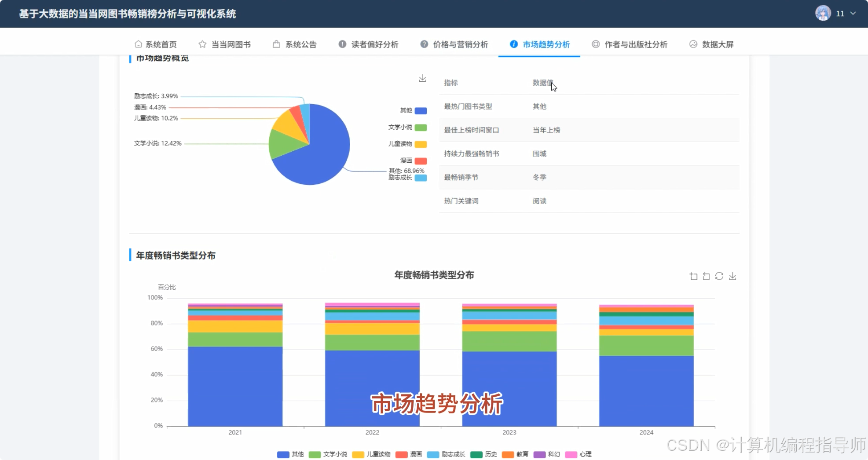Toggle 漫画 series in bar legend
The width and height of the screenshot is (868, 460).
pos(409,454)
